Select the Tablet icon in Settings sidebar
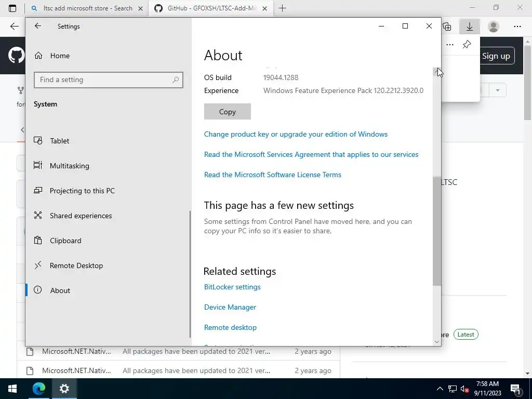Image resolution: width=532 pixels, height=399 pixels. coord(37,140)
